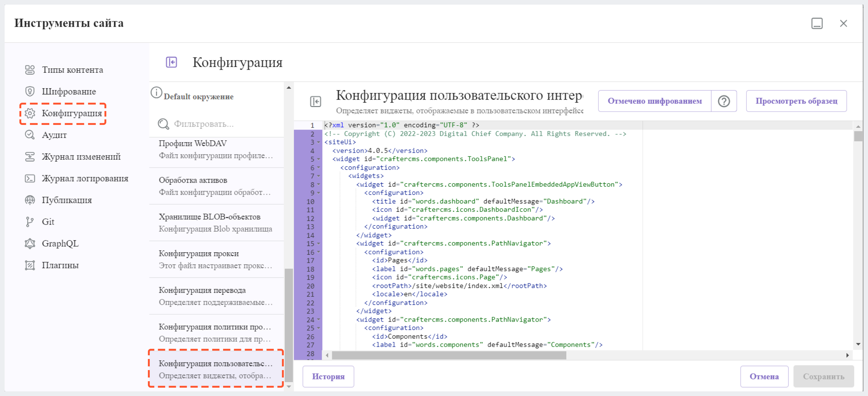The height and width of the screenshot is (396, 868).
Task: Click the search magnifier icon in filter
Action: [x=163, y=124]
